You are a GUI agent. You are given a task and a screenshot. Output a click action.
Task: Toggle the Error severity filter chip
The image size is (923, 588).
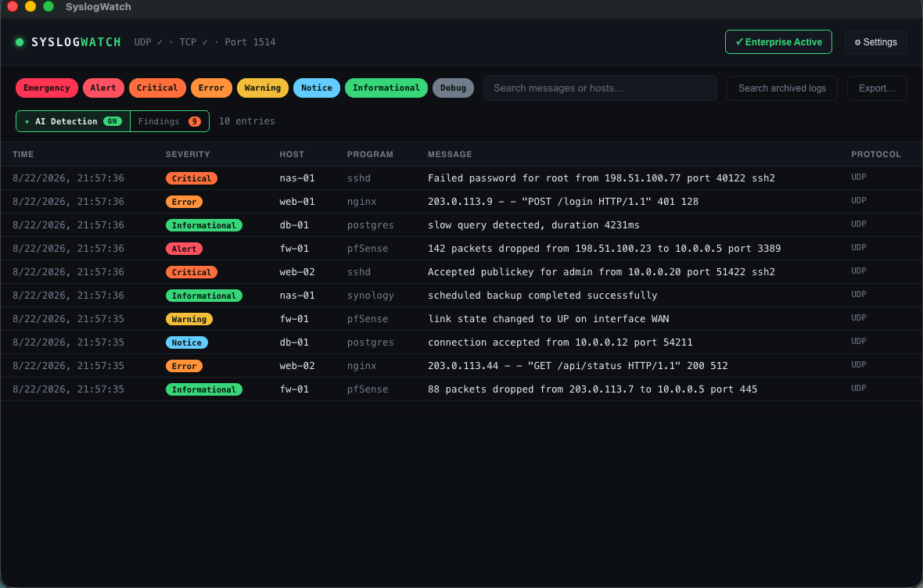click(x=211, y=88)
